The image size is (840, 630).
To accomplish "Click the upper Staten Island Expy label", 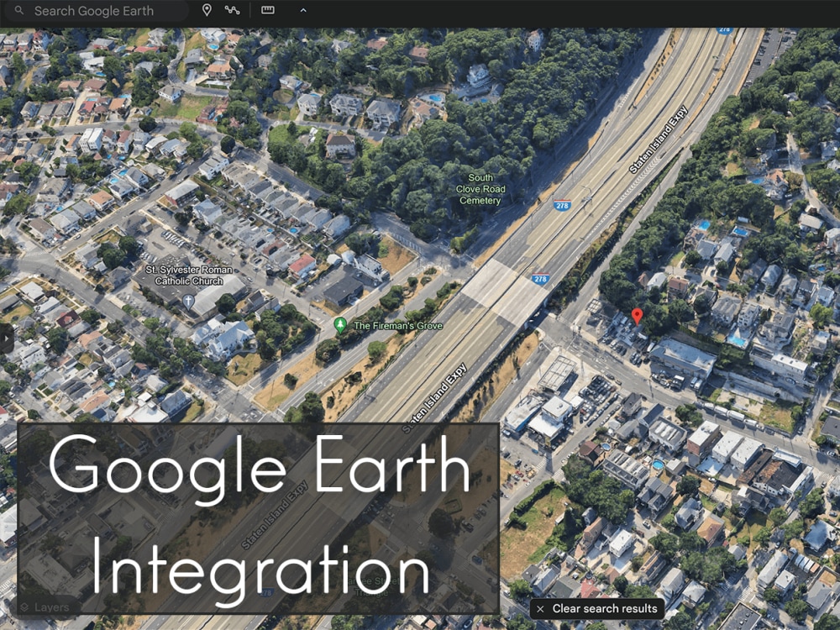I will 658,139.
